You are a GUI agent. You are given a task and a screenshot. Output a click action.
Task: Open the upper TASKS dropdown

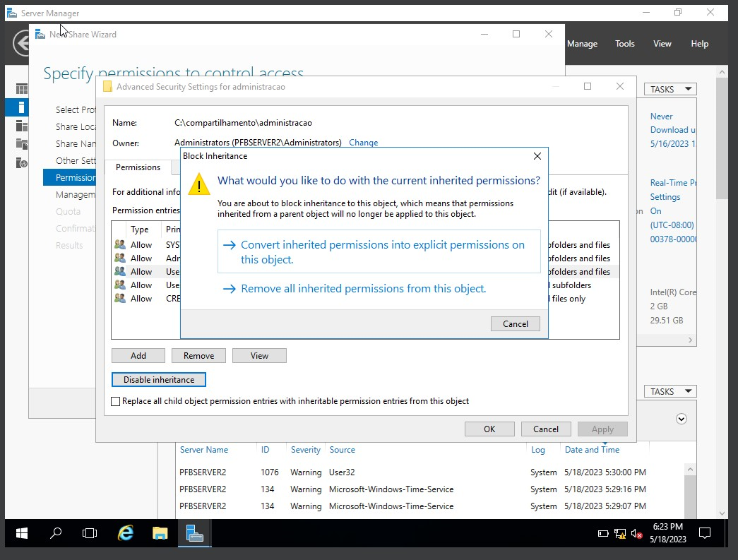click(668, 89)
